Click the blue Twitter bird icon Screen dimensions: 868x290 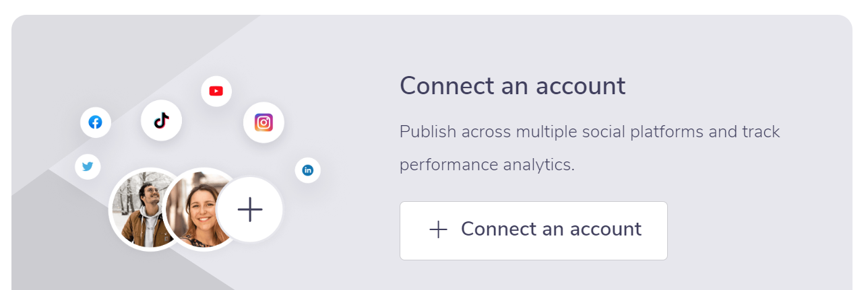pos(88,166)
